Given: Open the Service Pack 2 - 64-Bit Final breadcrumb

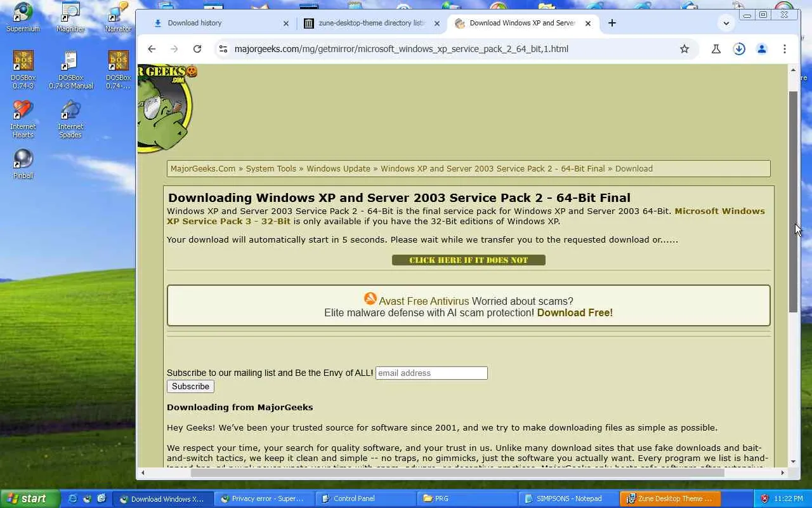Looking at the screenshot, I should pyautogui.click(x=492, y=169).
